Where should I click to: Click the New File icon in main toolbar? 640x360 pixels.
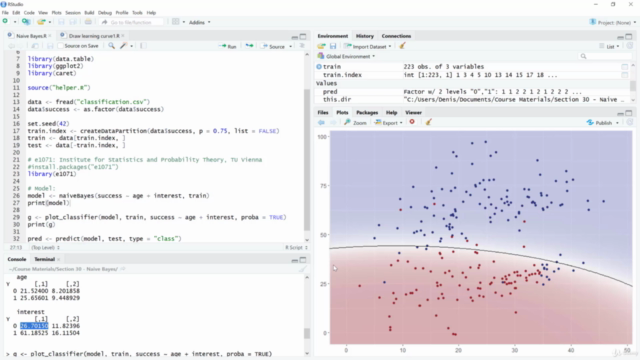tap(5, 22)
